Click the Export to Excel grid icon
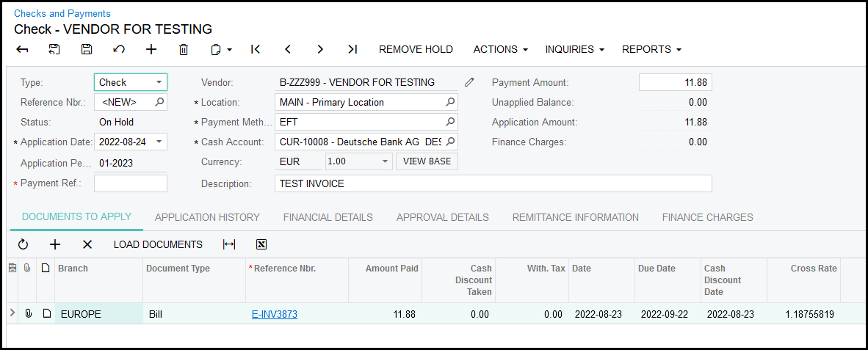This screenshot has width=868, height=350. [261, 244]
